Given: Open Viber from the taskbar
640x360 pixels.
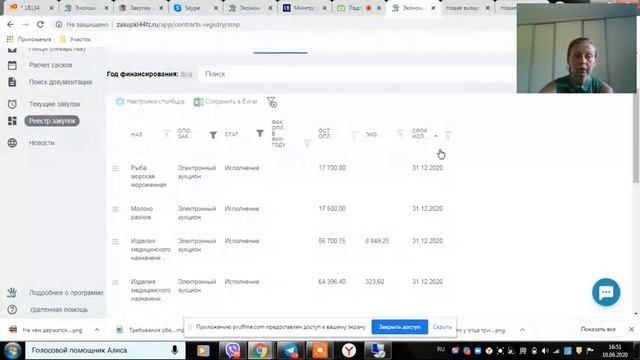Looking at the screenshot, I should (233, 350).
